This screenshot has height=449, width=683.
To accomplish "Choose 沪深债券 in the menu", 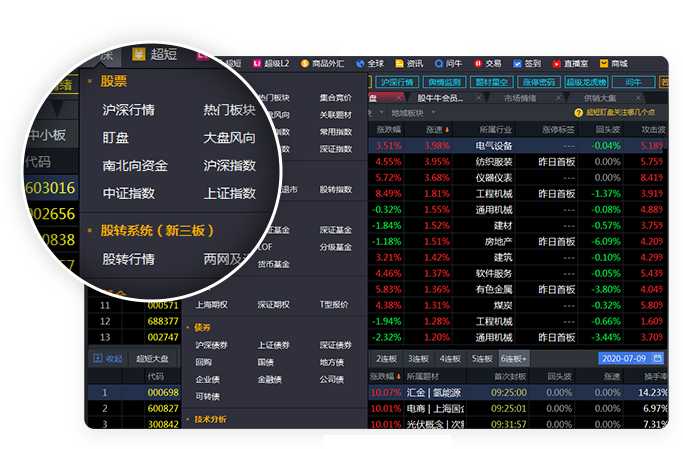I will 211,345.
